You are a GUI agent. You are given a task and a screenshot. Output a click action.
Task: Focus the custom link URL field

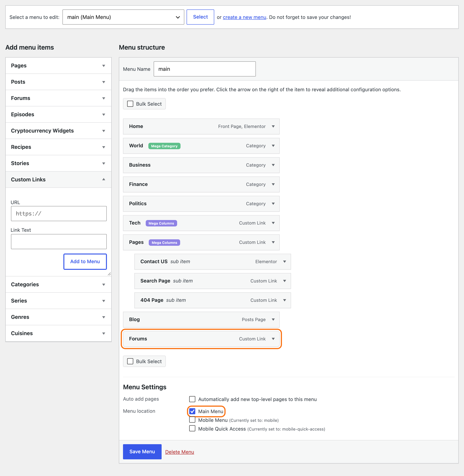(59, 214)
